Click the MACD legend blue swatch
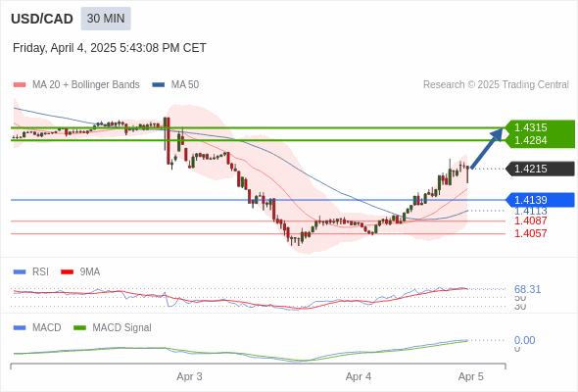 coord(20,328)
